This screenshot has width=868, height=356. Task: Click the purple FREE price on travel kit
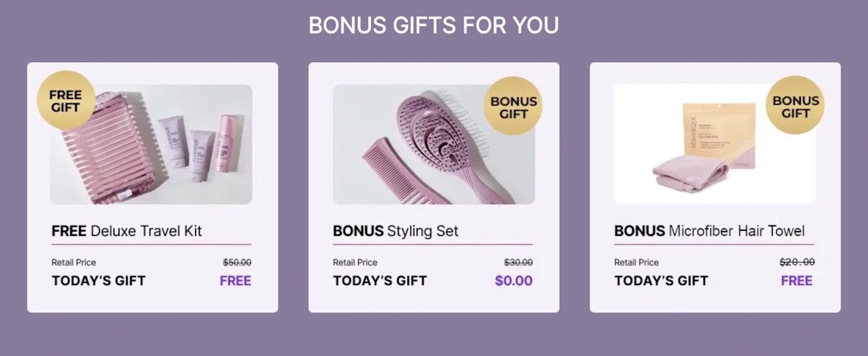(x=236, y=281)
